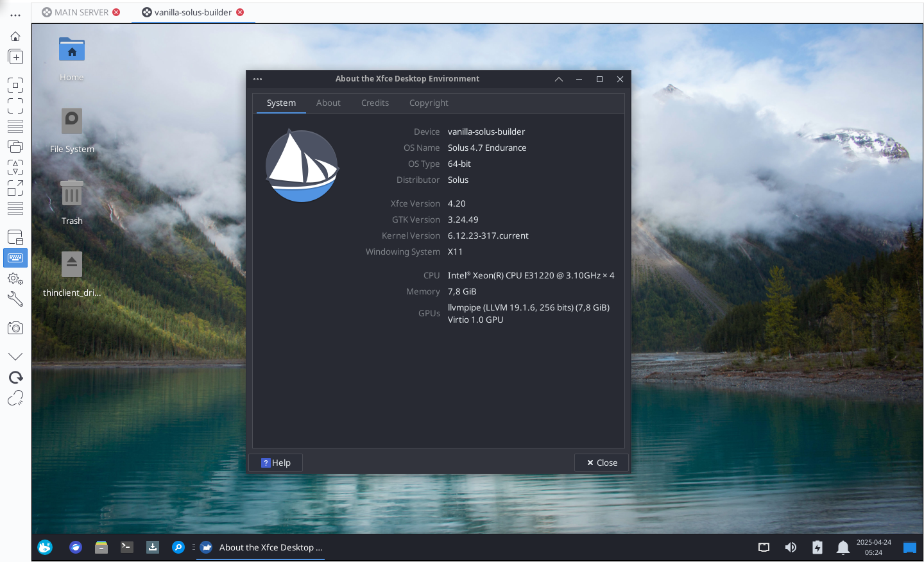Click the Memory value '7,8 GiB'

[x=462, y=291]
